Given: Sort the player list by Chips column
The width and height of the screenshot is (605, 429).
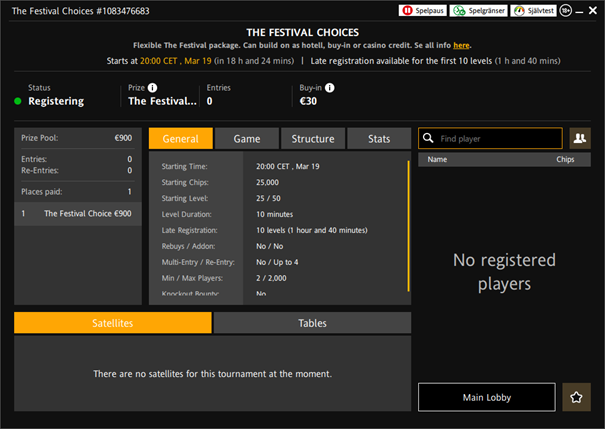Looking at the screenshot, I should tap(565, 159).
